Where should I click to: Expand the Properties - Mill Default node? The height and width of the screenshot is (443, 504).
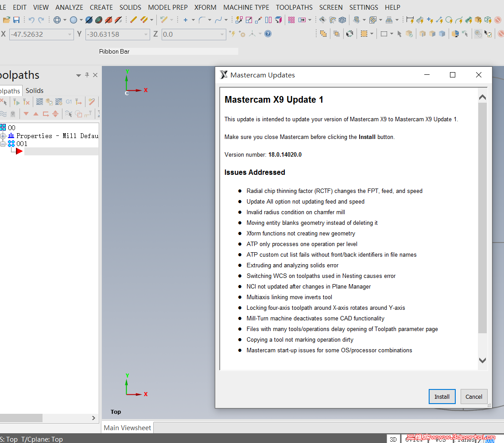pos(3,136)
